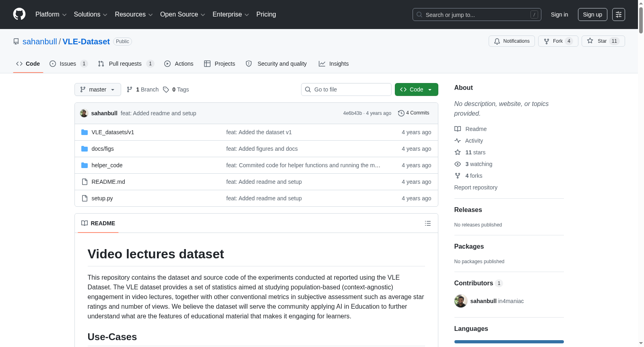The image size is (644, 347).
Task: Select the blue Languages bar
Action: tap(509, 342)
